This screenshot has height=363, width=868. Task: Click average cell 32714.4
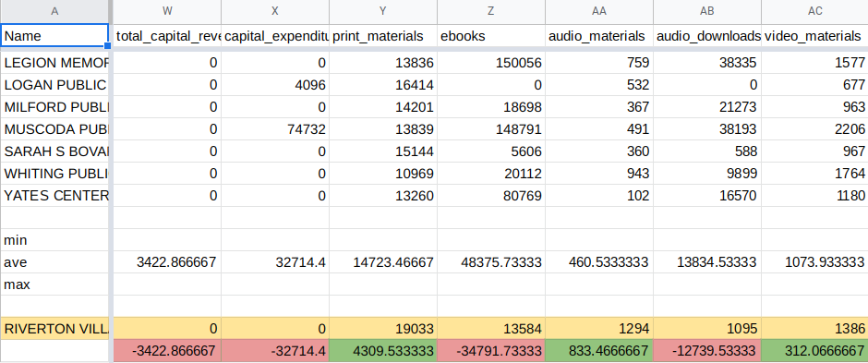[x=275, y=262]
